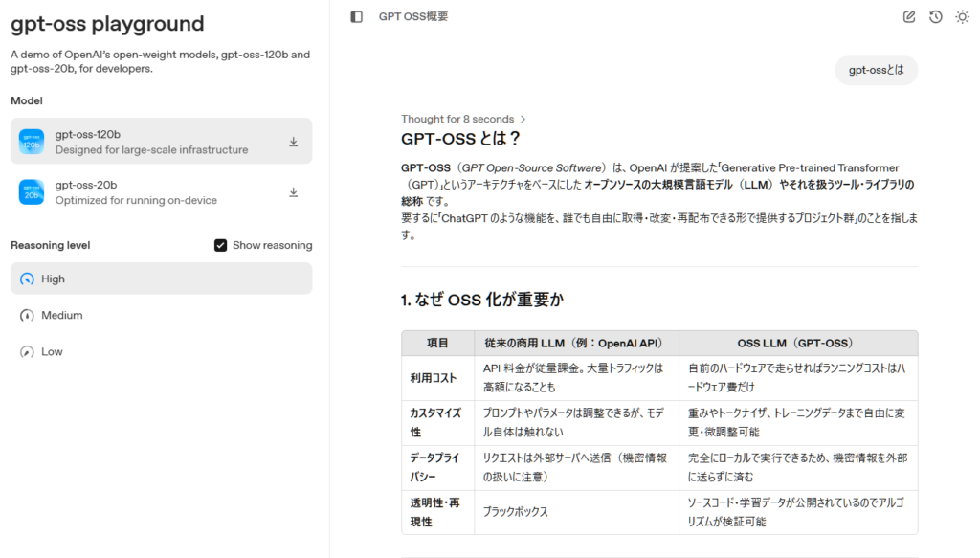
Task: Select the Low reasoning level
Action: tap(161, 352)
